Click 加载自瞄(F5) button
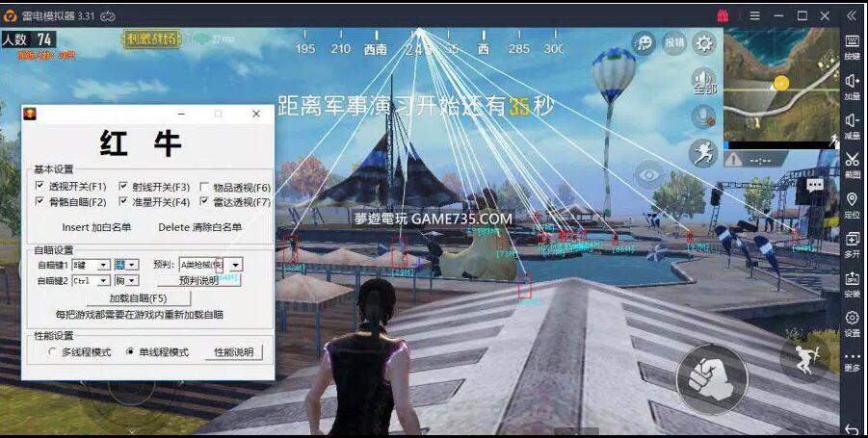Image resolution: width=868 pixels, height=438 pixels. (x=139, y=298)
